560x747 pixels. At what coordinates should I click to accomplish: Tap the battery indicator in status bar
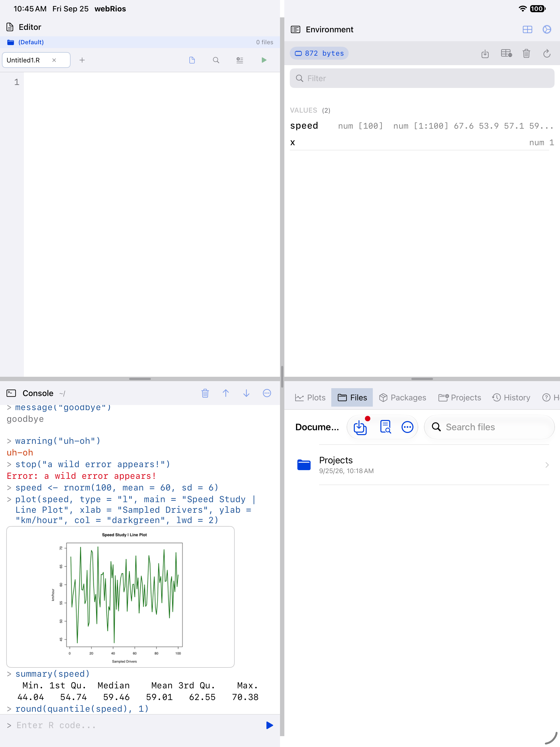[537, 9]
